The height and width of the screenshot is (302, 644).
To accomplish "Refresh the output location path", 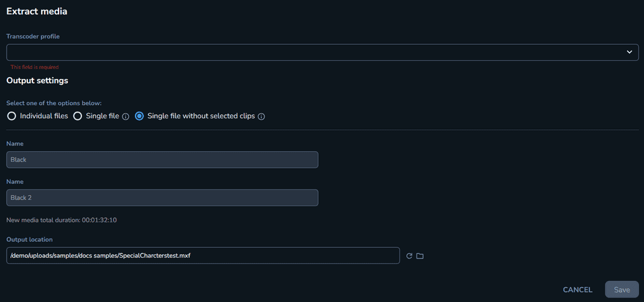I will coord(409,256).
